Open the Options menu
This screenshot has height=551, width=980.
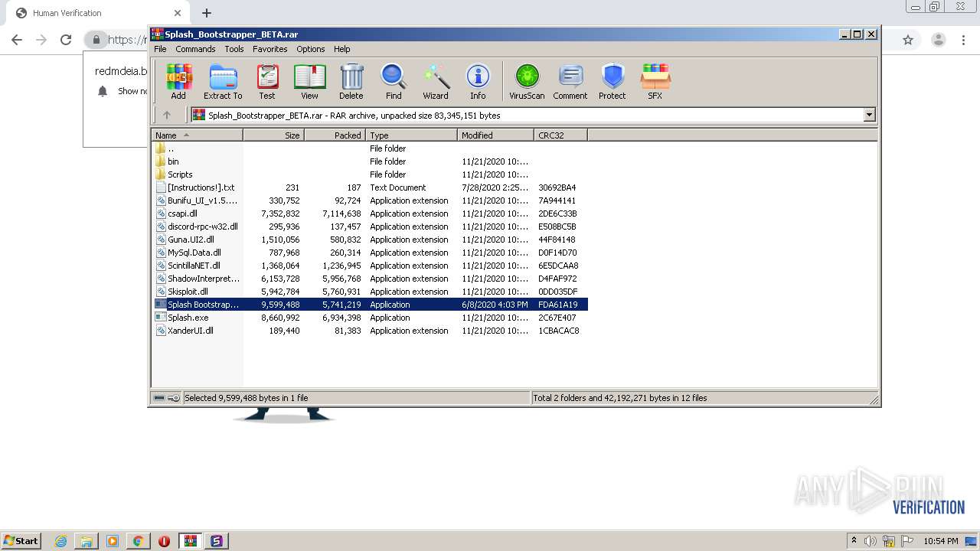311,49
